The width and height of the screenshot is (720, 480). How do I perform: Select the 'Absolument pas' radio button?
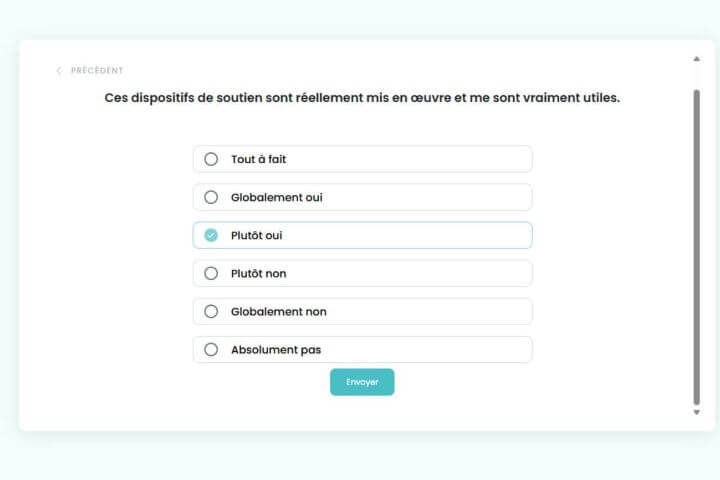tap(211, 349)
